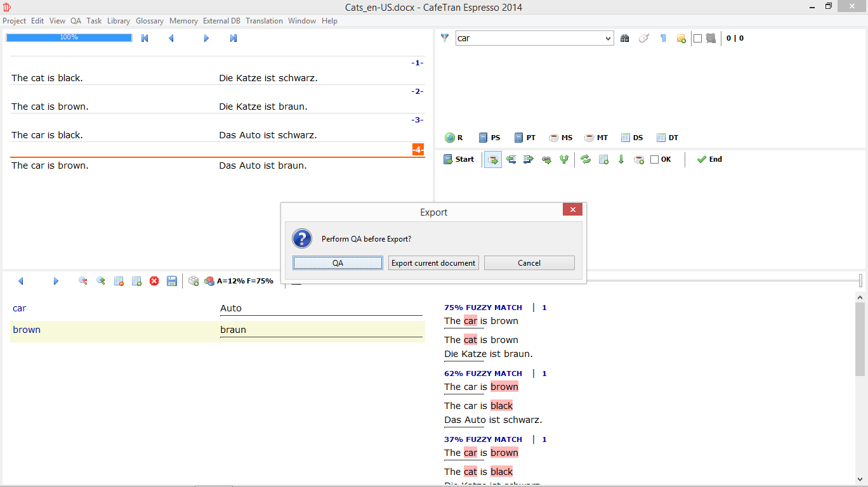Image resolution: width=868 pixels, height=487 pixels.
Task: Click the floppy disk save icon
Action: point(172,281)
